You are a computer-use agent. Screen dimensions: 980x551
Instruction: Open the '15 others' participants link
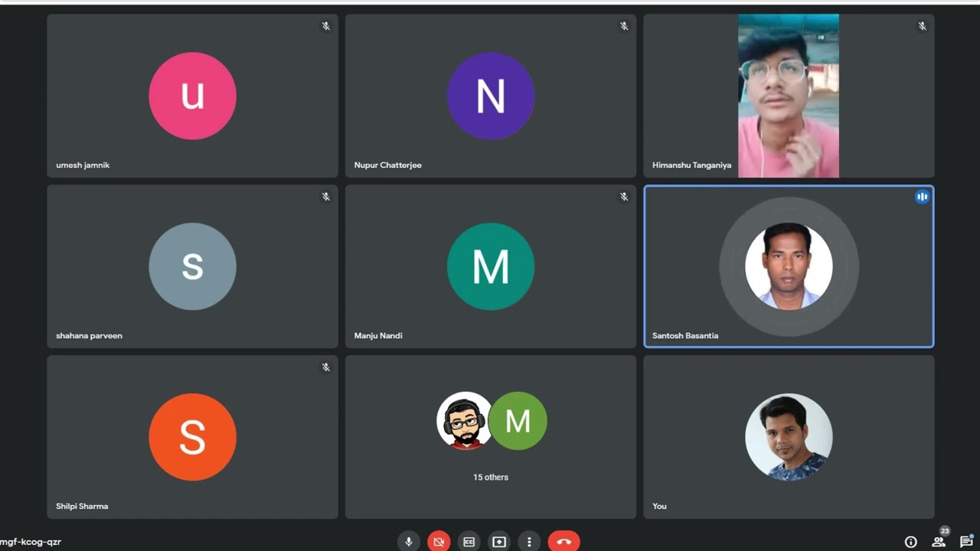coord(491,477)
